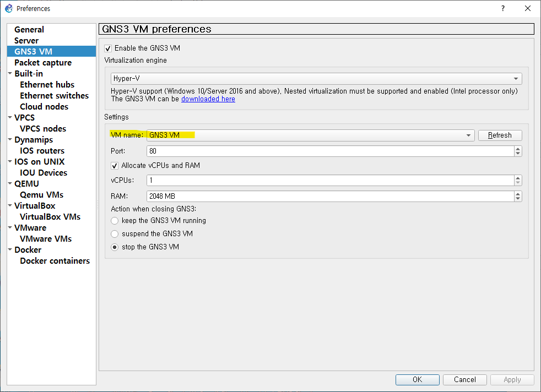Screen dimensions: 541x392
Task: Open VirtualBox VMs settings
Action: [50, 217]
